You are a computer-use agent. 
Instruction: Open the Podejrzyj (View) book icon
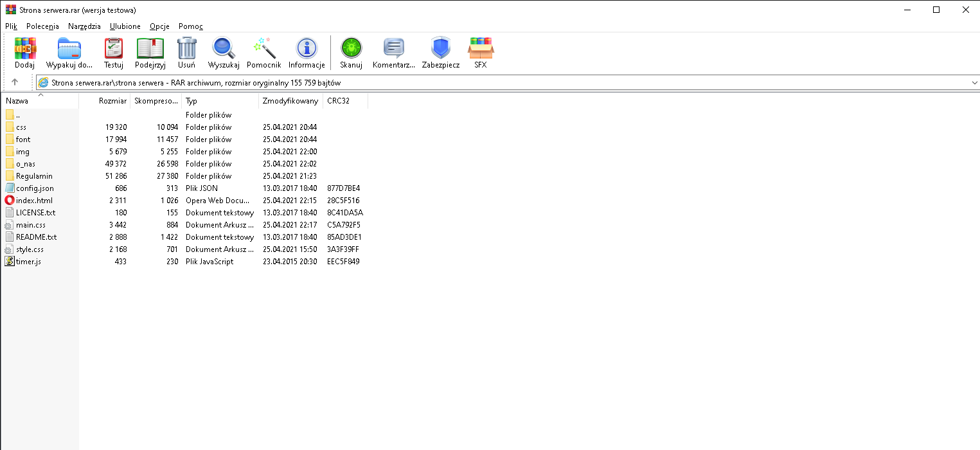coord(150,49)
